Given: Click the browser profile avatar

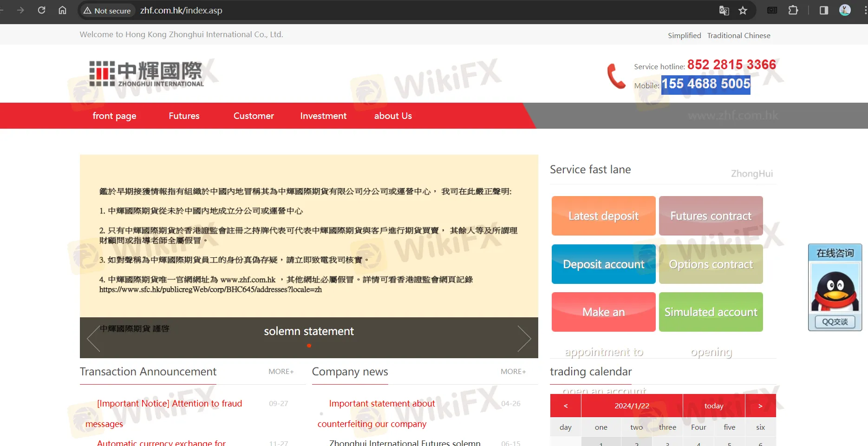Looking at the screenshot, I should click(x=844, y=10).
